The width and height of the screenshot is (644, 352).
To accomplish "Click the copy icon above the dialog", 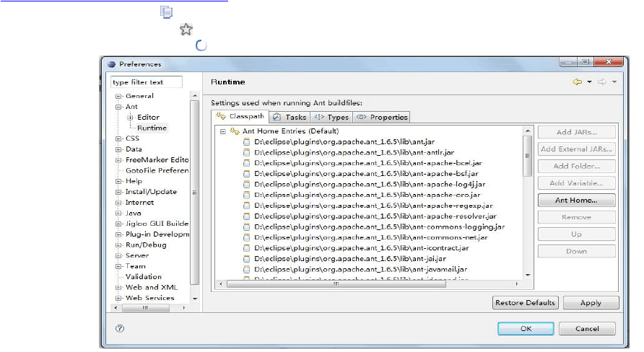I will point(166,12).
